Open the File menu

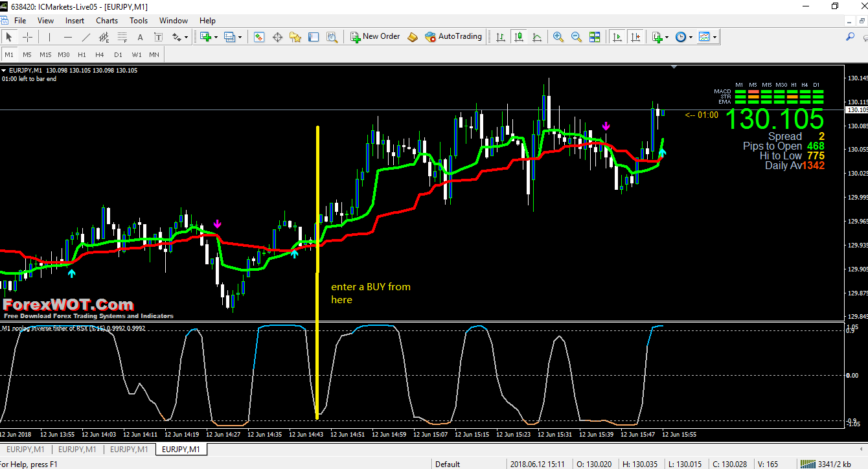20,20
